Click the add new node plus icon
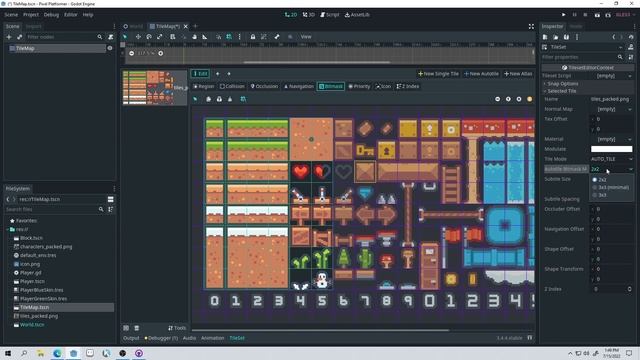Screen dimensions: 640x360 pos(9,37)
